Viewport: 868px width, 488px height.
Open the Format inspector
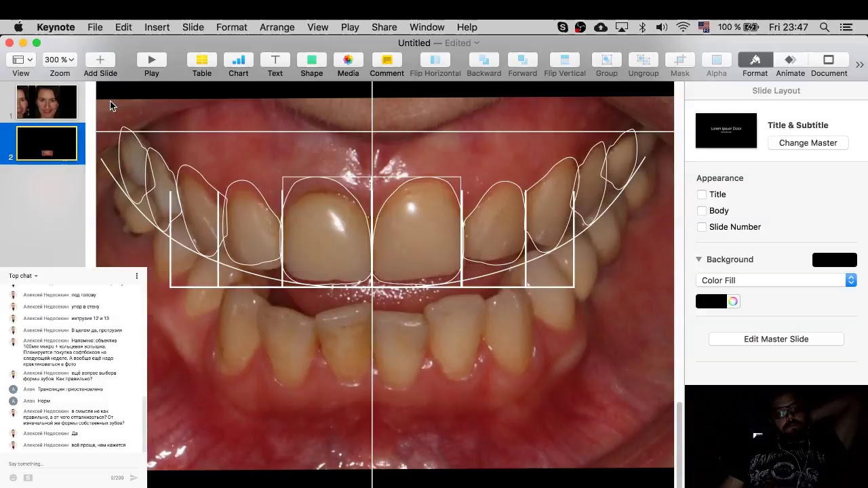[x=755, y=60]
